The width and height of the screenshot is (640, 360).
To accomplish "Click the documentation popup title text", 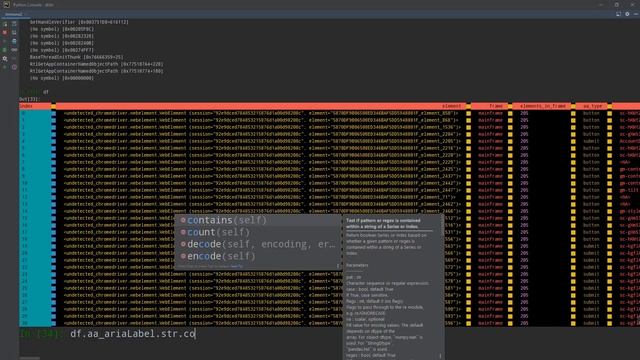I will [383, 223].
